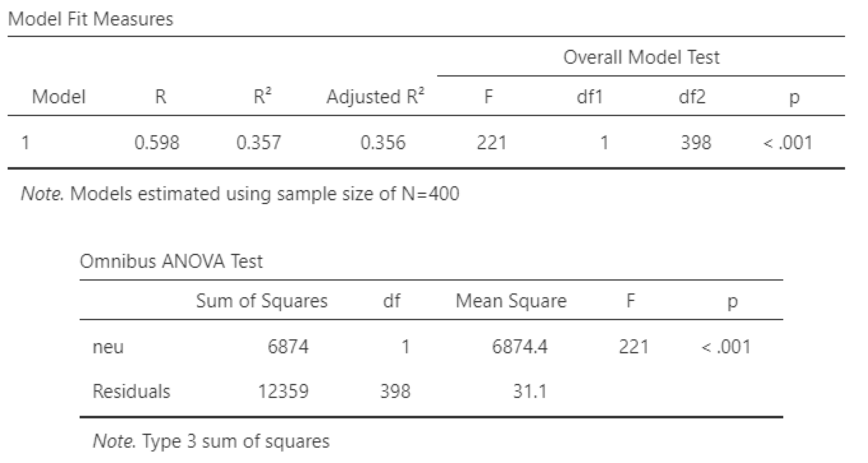Screen dimensions: 868x463
Task: Click the Adjusted R² column header
Action: pyautogui.click(x=375, y=97)
